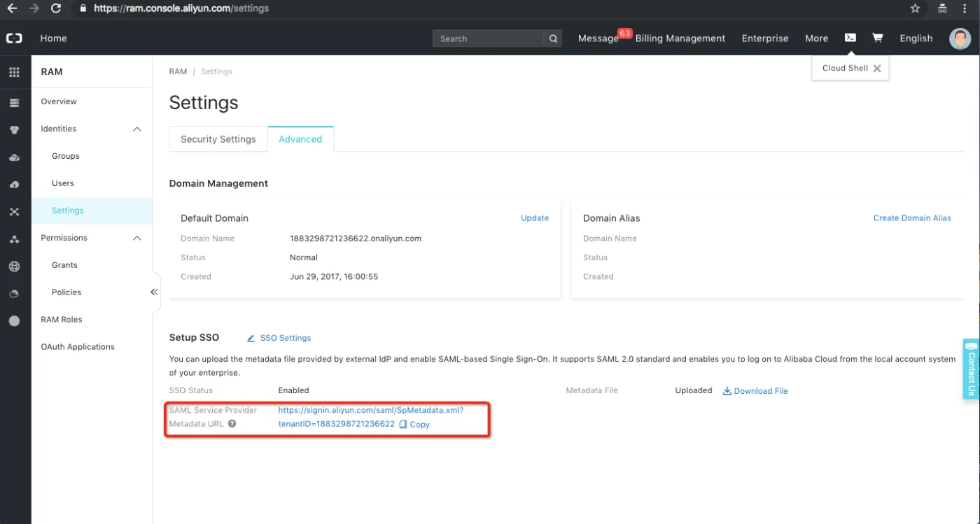Click the browser address bar
980x524 pixels.
tap(490, 9)
